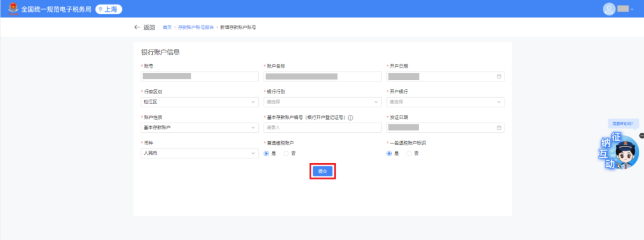644x240 pixels.
Task: Click the 上海 location pin badge
Action: [109, 9]
